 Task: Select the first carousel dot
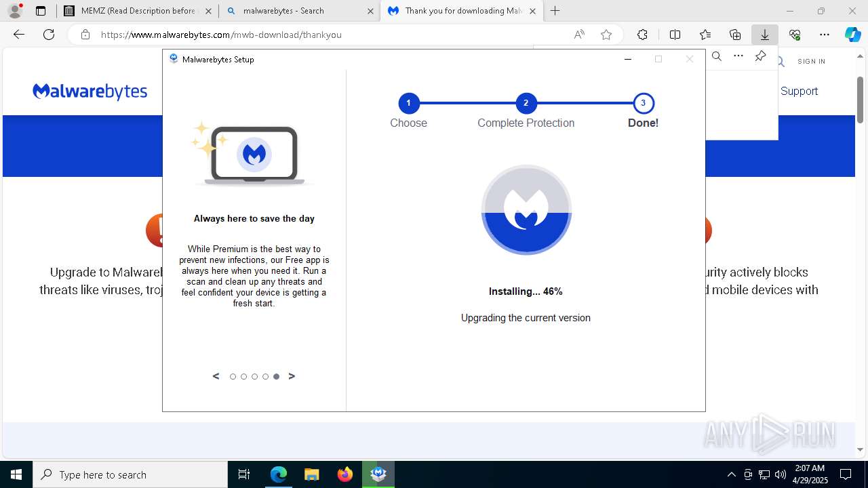tap(233, 377)
